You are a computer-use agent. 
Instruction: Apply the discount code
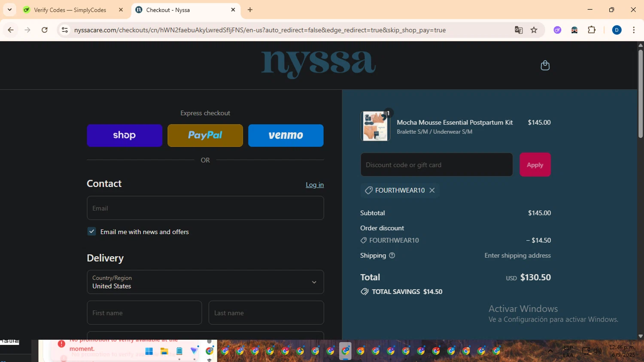click(535, 165)
